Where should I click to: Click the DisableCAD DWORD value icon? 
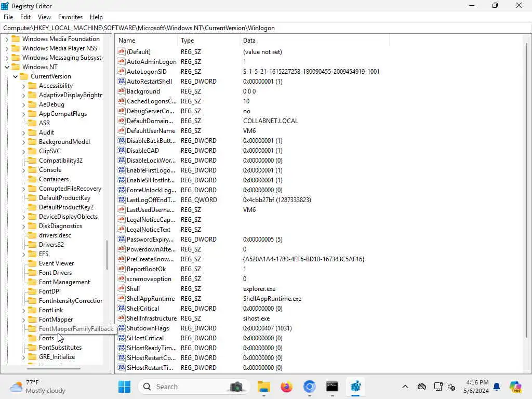click(x=122, y=150)
